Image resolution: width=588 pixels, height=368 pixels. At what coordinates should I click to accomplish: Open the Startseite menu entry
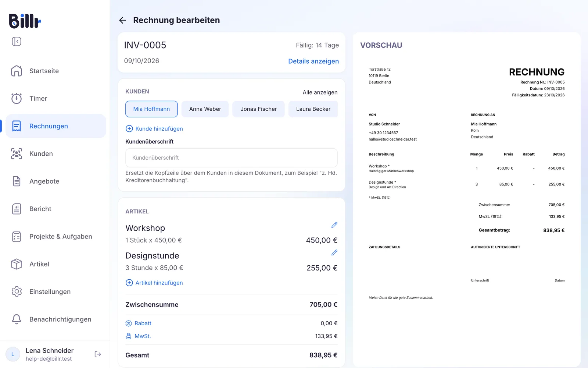[x=56, y=71]
